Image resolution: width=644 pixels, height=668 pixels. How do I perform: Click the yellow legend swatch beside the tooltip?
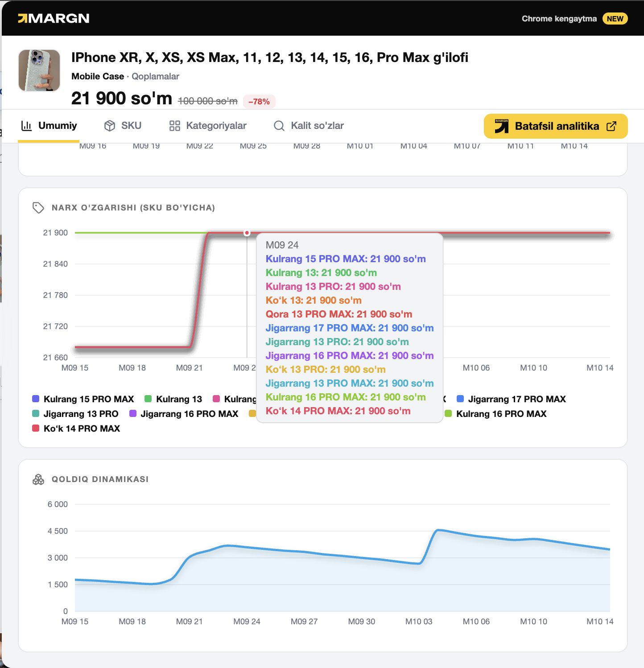(252, 413)
